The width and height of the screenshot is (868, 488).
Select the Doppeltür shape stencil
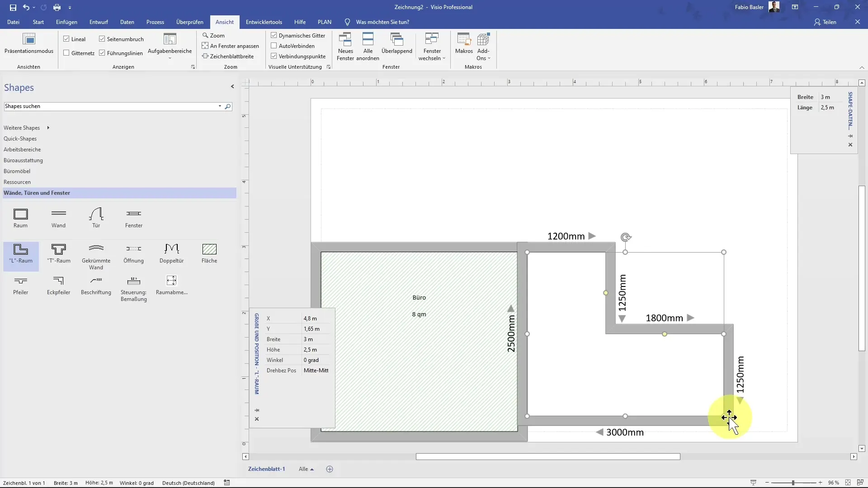(x=172, y=254)
